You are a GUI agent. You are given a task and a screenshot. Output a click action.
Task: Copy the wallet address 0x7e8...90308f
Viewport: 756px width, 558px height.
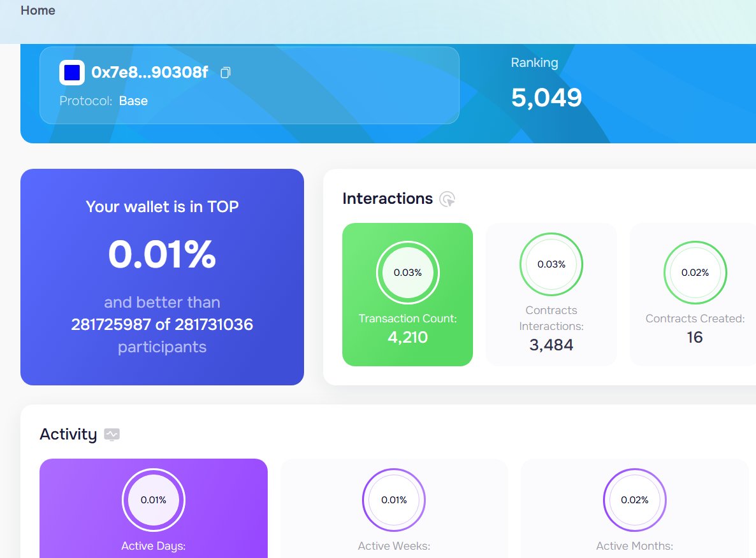point(225,73)
